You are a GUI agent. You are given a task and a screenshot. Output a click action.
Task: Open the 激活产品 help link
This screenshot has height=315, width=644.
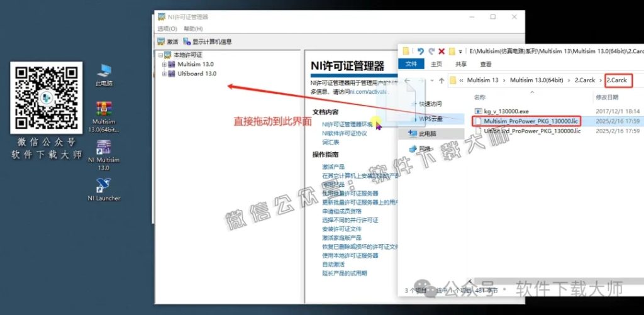pyautogui.click(x=333, y=167)
